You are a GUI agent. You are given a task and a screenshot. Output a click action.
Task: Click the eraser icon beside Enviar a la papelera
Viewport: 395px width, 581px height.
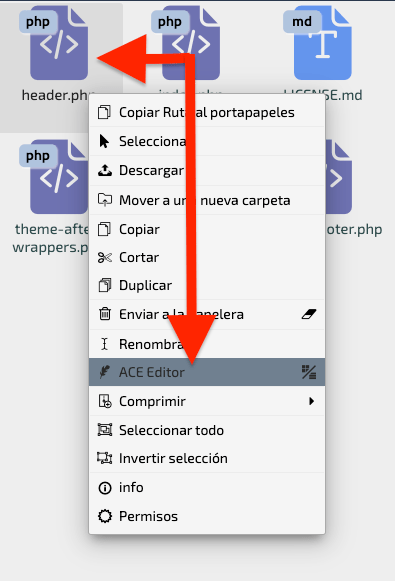[x=309, y=314]
